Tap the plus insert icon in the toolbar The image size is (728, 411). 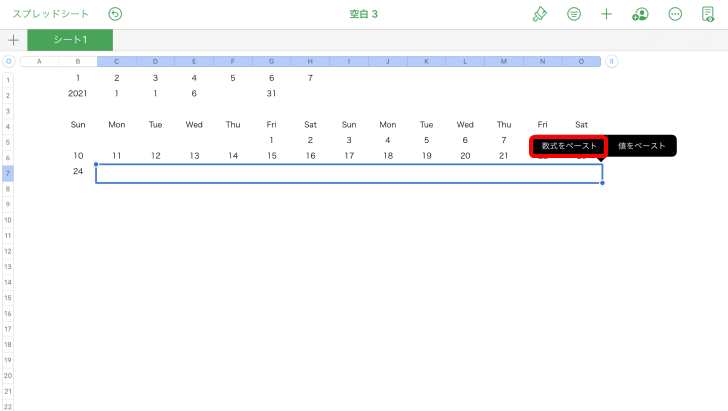click(606, 14)
